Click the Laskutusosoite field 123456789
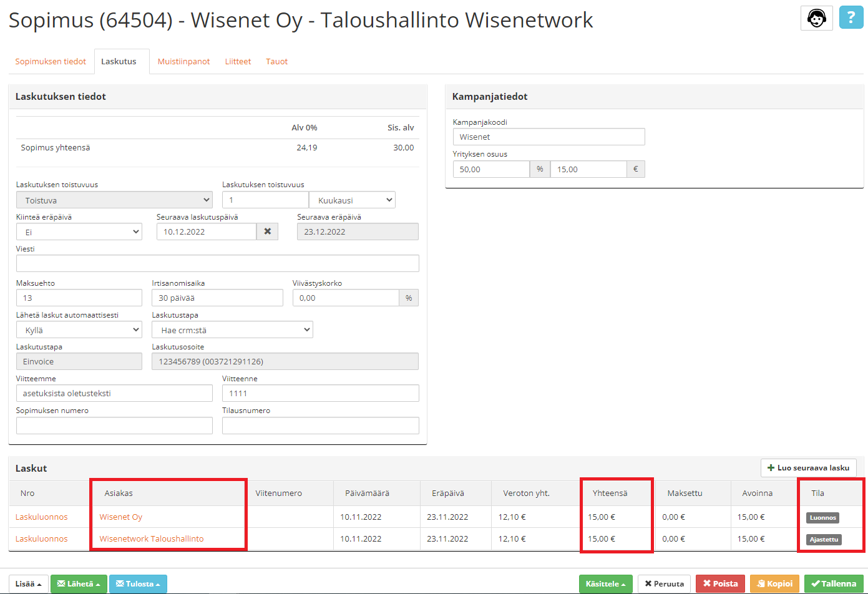Image resolution: width=868 pixels, height=594 pixels. tap(285, 361)
